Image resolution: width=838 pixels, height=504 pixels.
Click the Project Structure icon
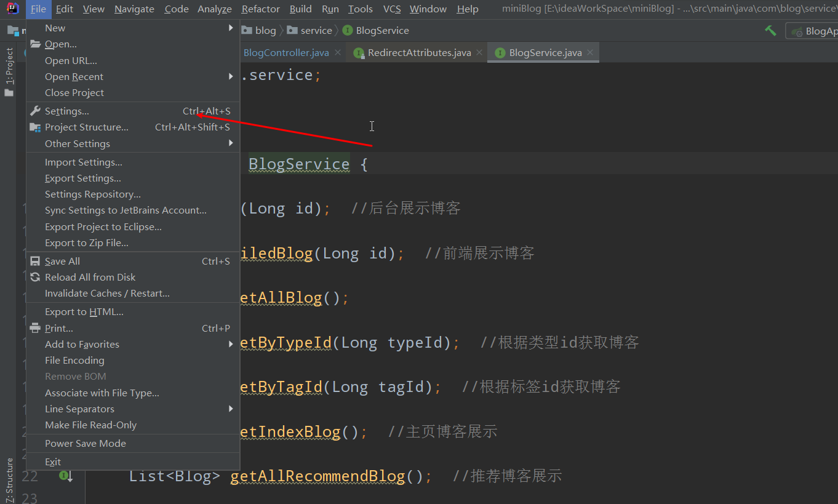point(35,127)
